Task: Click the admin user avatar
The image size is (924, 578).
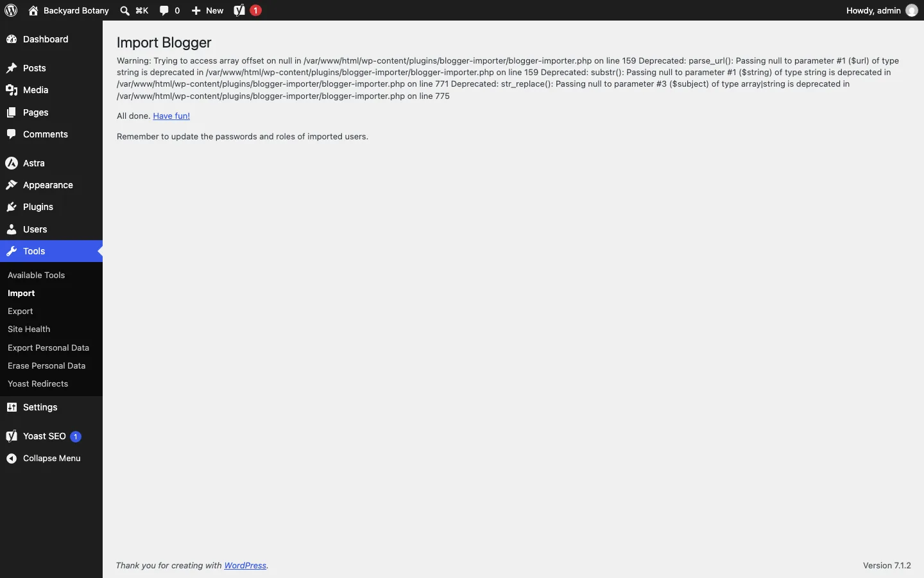Action: coord(912,10)
